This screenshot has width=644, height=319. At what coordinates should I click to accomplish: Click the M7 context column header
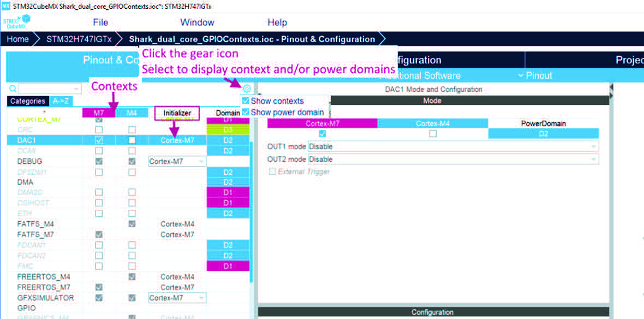pyautogui.click(x=99, y=113)
